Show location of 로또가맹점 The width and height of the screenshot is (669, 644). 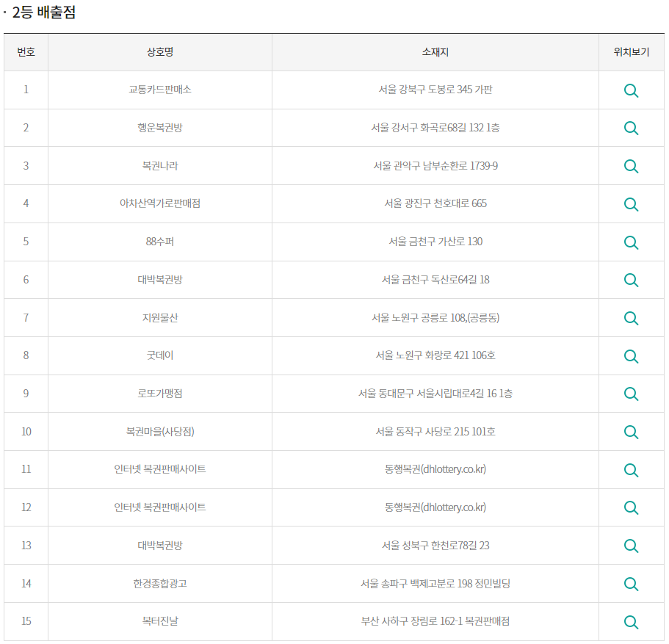(x=631, y=394)
